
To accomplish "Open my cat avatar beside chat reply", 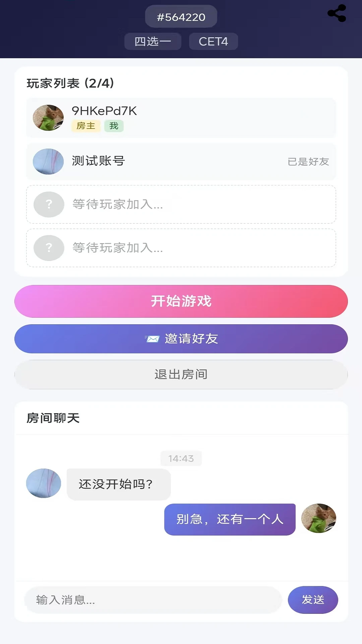I will (319, 518).
